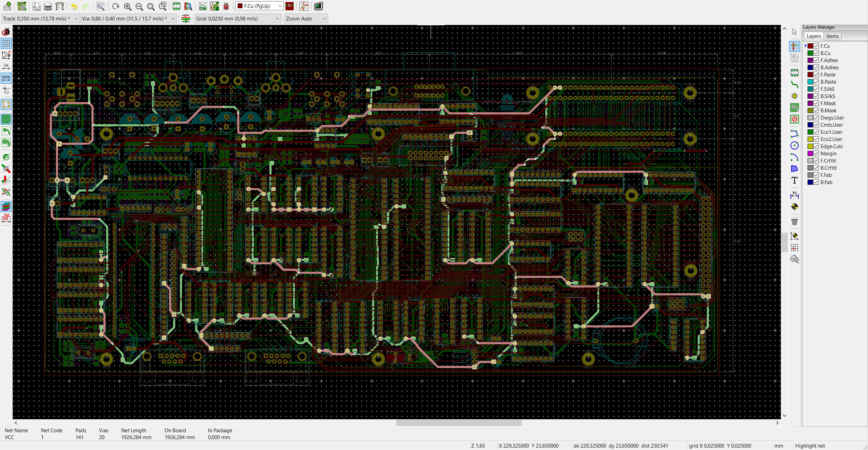The height and width of the screenshot is (450, 868).
Task: Click the horizontal scrollbar right arrow
Action: tap(777, 423)
